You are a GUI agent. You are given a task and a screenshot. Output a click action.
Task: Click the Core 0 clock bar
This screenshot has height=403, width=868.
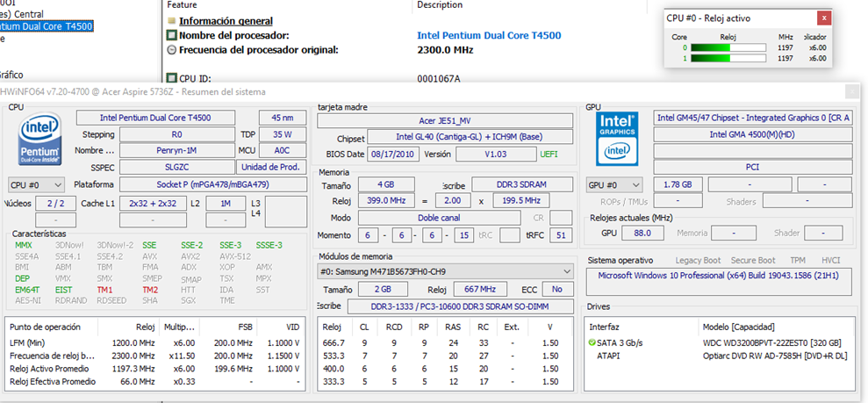click(x=727, y=47)
